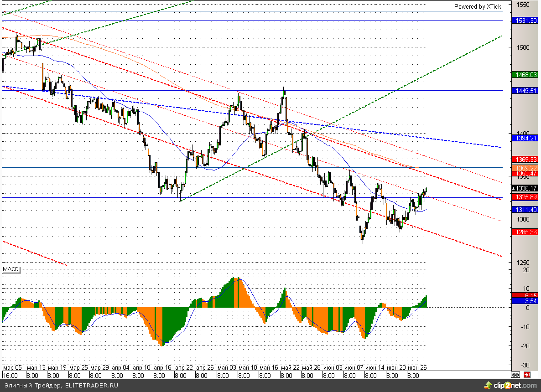Click the май 22 date on time axis
Image resolution: width=541 pixels, height=392 pixels.
click(x=290, y=367)
